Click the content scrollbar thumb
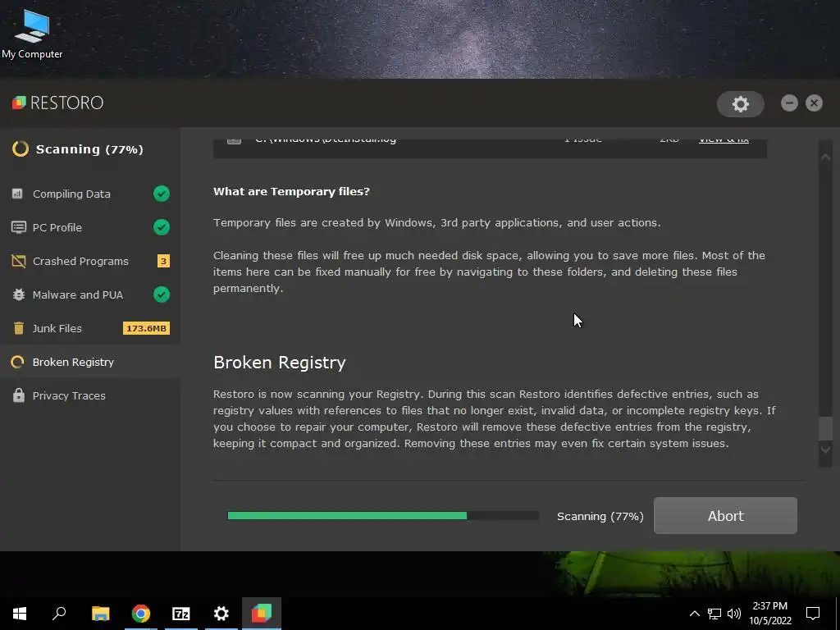The height and width of the screenshot is (630, 840). click(825, 428)
